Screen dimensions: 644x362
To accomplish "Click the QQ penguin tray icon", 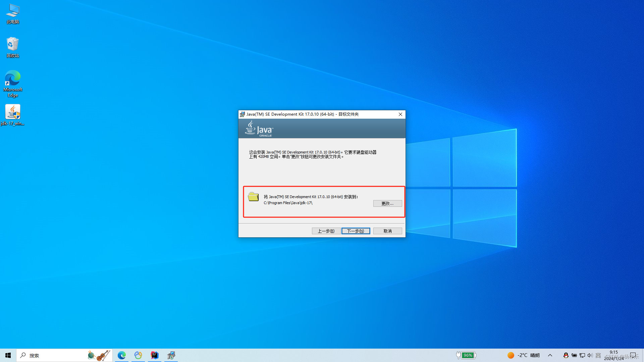I will [x=566, y=355].
